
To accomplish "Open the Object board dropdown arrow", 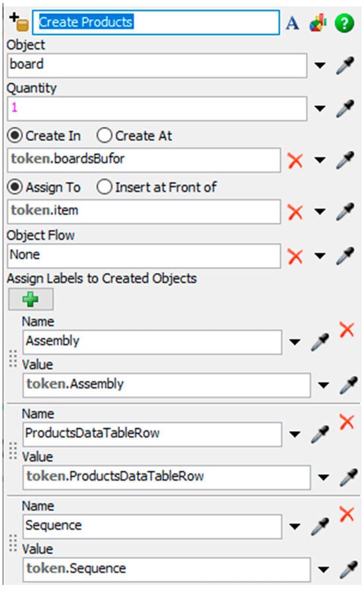I will (x=320, y=66).
